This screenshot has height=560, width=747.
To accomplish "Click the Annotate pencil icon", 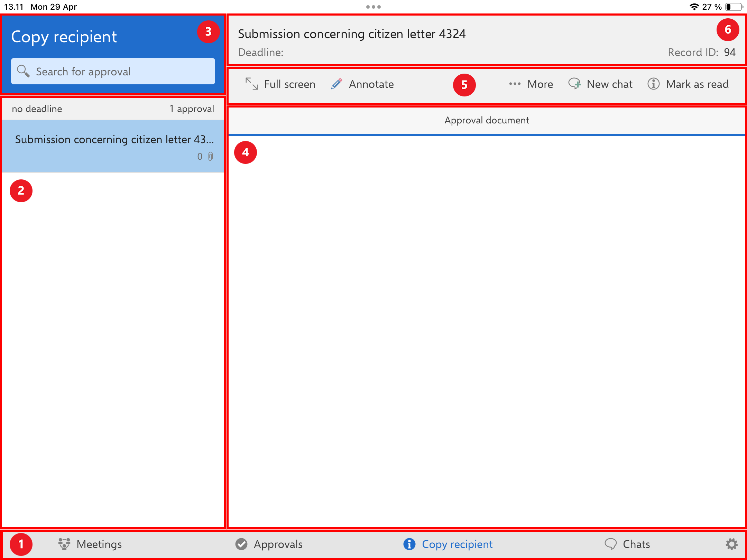I will coord(336,84).
